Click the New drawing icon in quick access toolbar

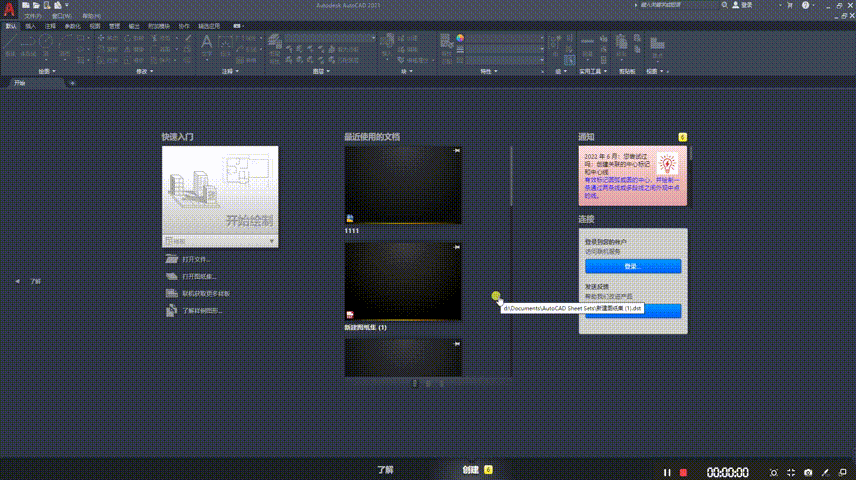(26, 5)
